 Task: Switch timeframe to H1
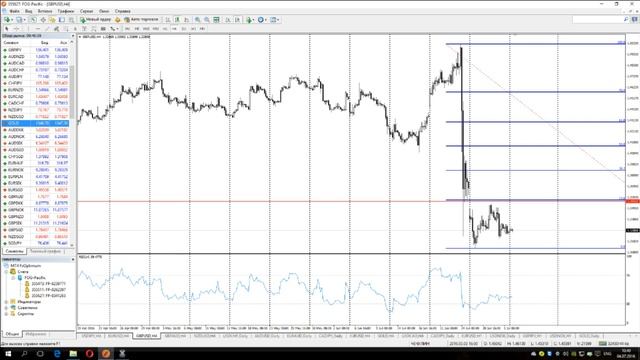(165, 29)
